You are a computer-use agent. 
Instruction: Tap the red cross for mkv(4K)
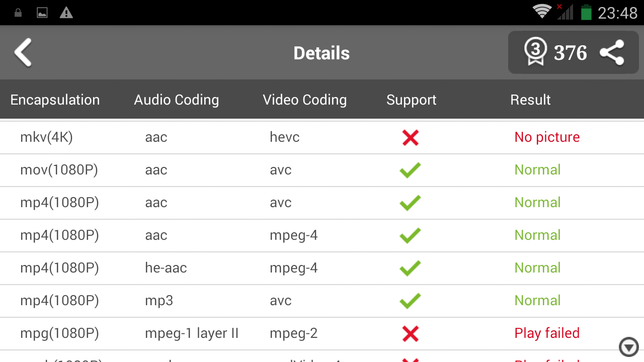pyautogui.click(x=410, y=137)
